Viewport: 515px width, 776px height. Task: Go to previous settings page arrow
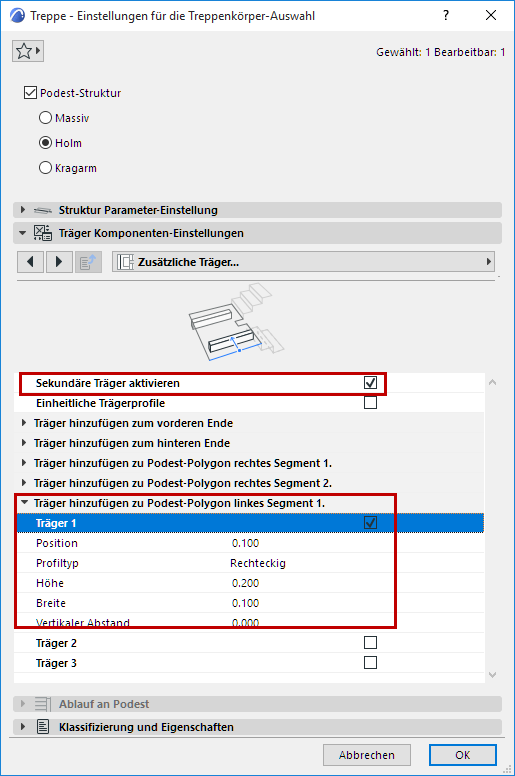click(x=31, y=262)
